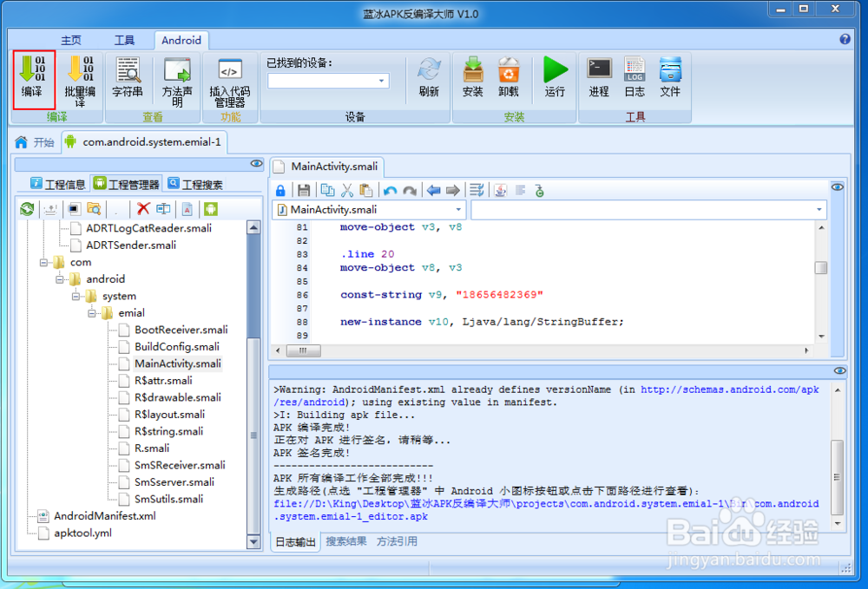Click the log panel vertical scrollbar thumb
Viewport: 868px width, 589px height.
[838, 477]
